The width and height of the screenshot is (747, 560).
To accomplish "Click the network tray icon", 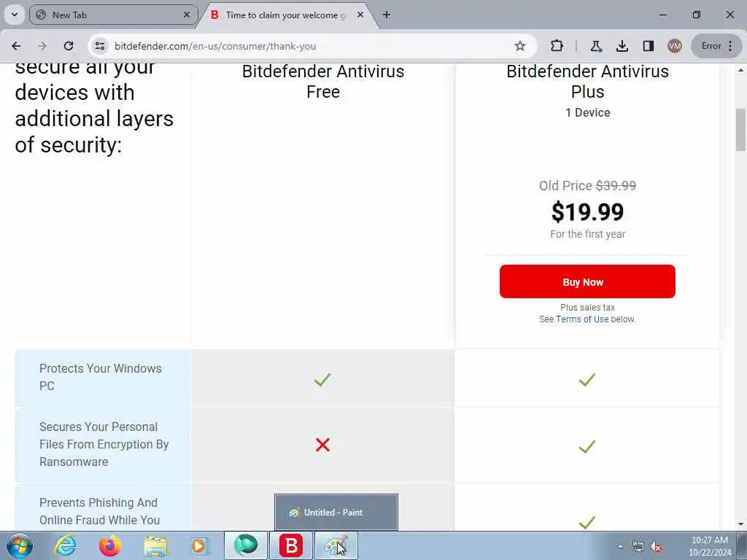I will click(638, 547).
